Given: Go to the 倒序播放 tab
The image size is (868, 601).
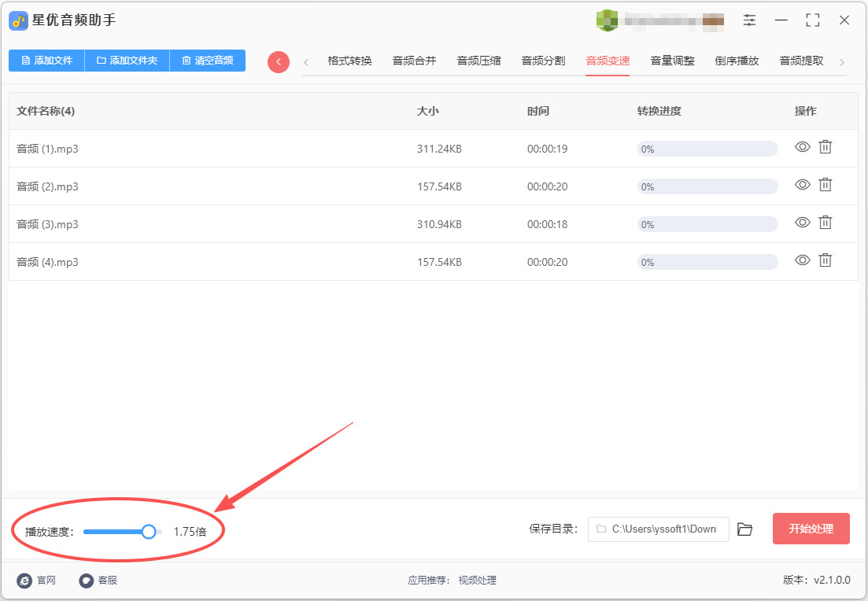Looking at the screenshot, I should 737,61.
